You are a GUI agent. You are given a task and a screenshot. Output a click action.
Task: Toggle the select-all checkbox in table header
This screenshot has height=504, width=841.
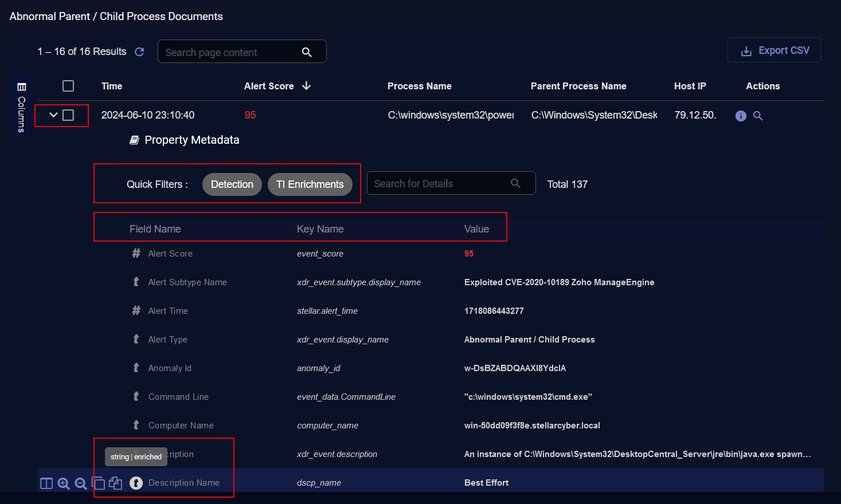point(68,86)
